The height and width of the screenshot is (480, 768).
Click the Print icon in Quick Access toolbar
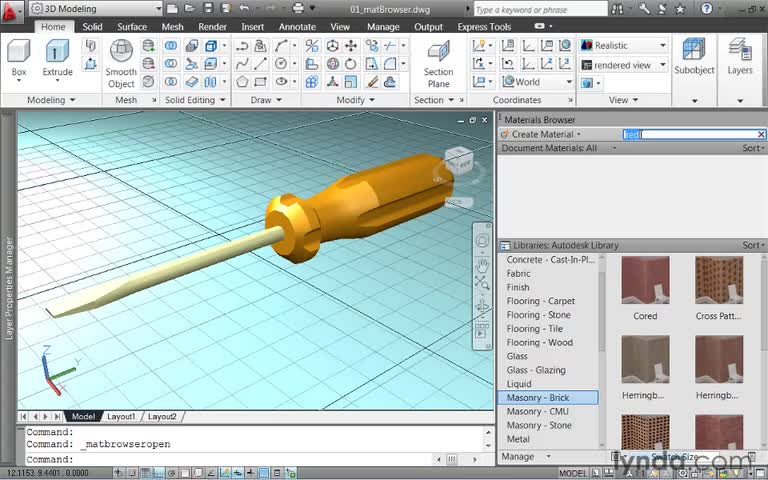pyautogui.click(x=297, y=8)
